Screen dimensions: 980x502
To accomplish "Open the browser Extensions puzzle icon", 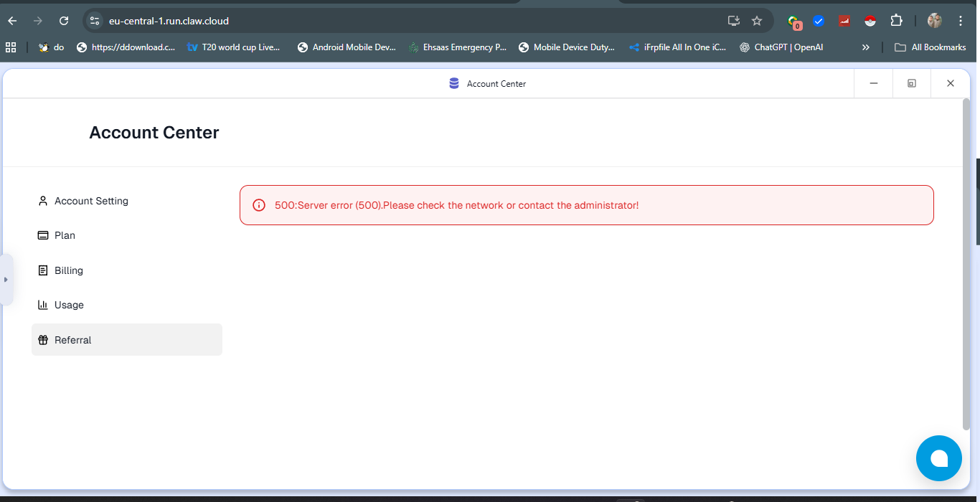I will (896, 21).
